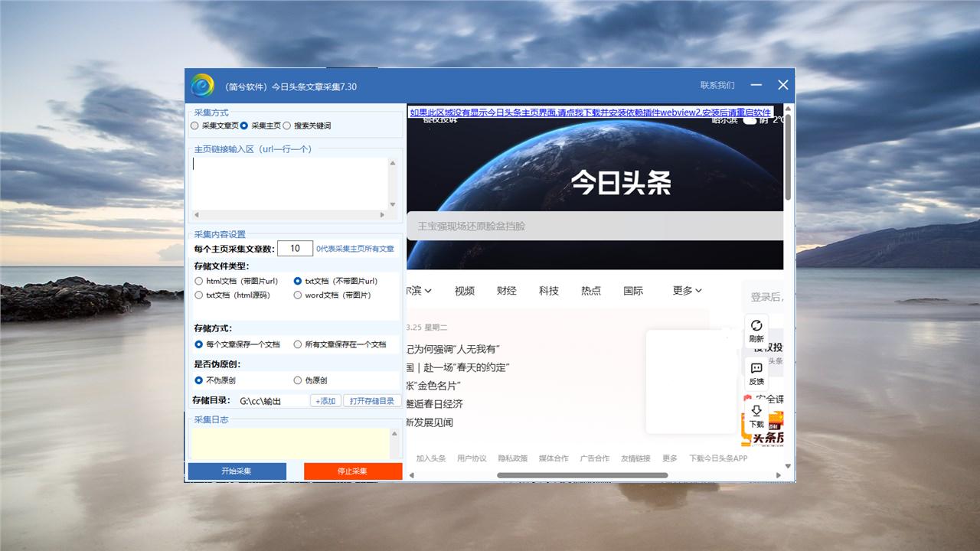
Task: Open the city dropdown beside 视频
Action: point(420,291)
